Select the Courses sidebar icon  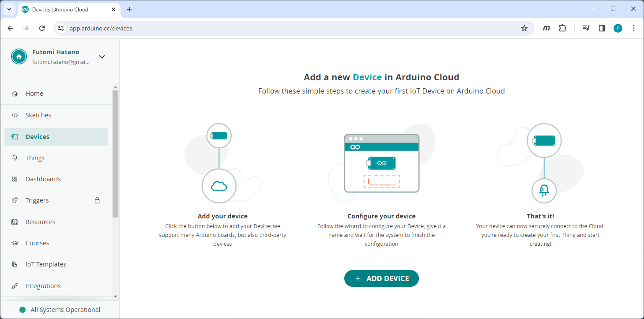(x=15, y=243)
